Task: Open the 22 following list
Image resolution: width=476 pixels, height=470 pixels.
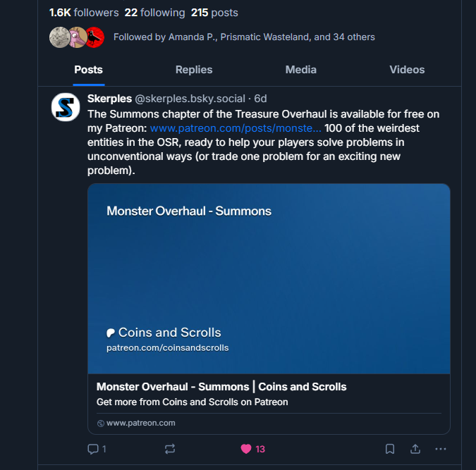Action: (154, 13)
